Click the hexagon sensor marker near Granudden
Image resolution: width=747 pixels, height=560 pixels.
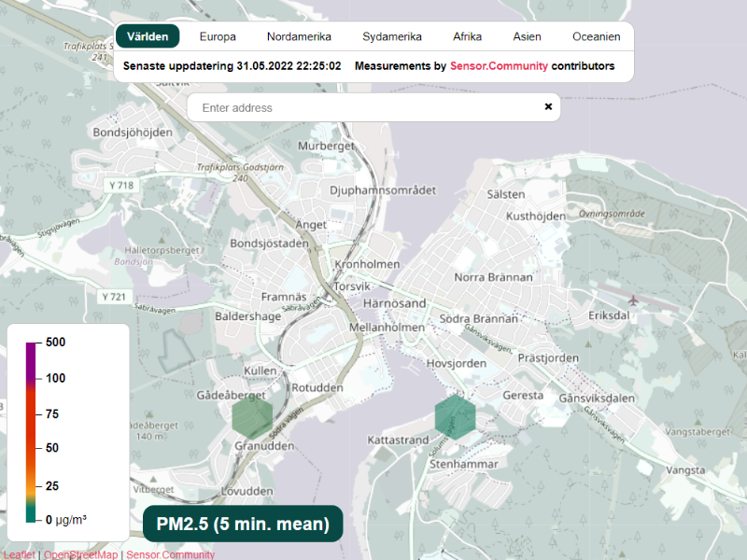click(251, 416)
